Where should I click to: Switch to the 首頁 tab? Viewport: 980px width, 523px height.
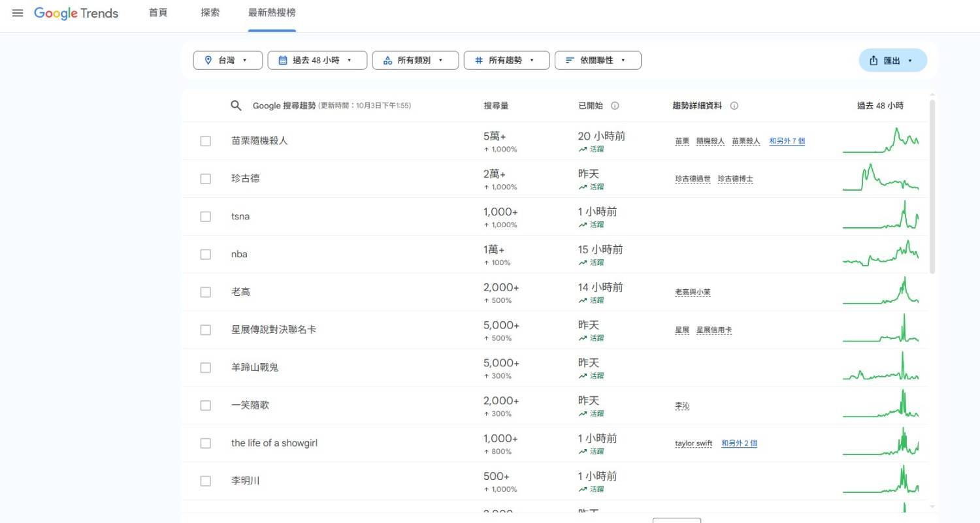[158, 13]
